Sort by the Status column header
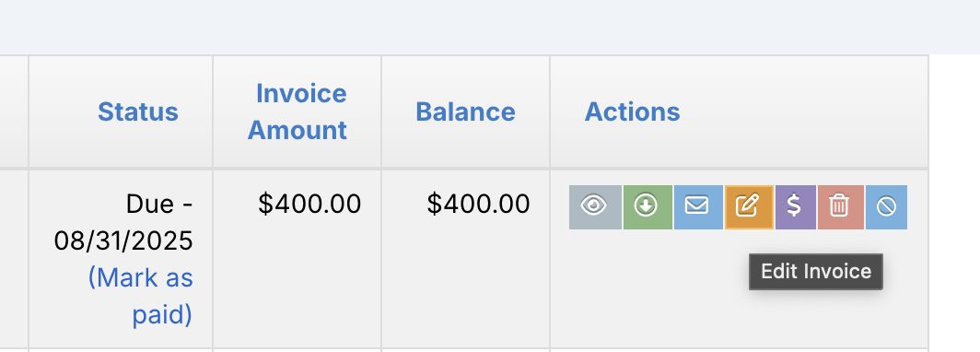Viewport: 980px width, 352px height. 138,111
